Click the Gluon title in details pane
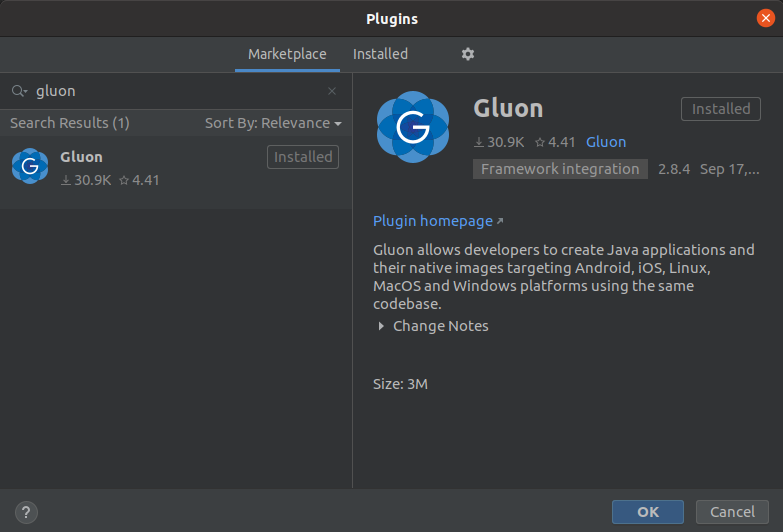 pos(508,108)
